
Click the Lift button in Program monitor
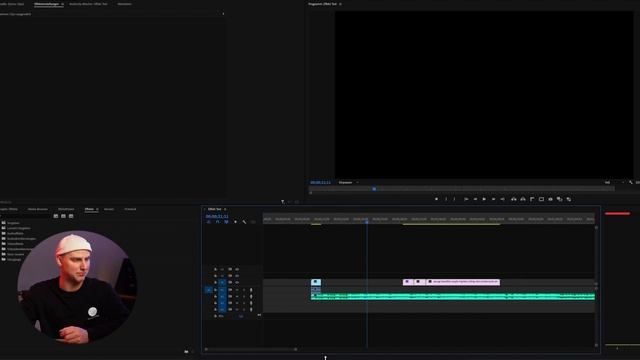point(513,199)
